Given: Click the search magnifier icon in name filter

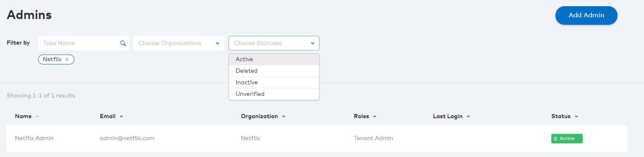Looking at the screenshot, I should [x=123, y=43].
